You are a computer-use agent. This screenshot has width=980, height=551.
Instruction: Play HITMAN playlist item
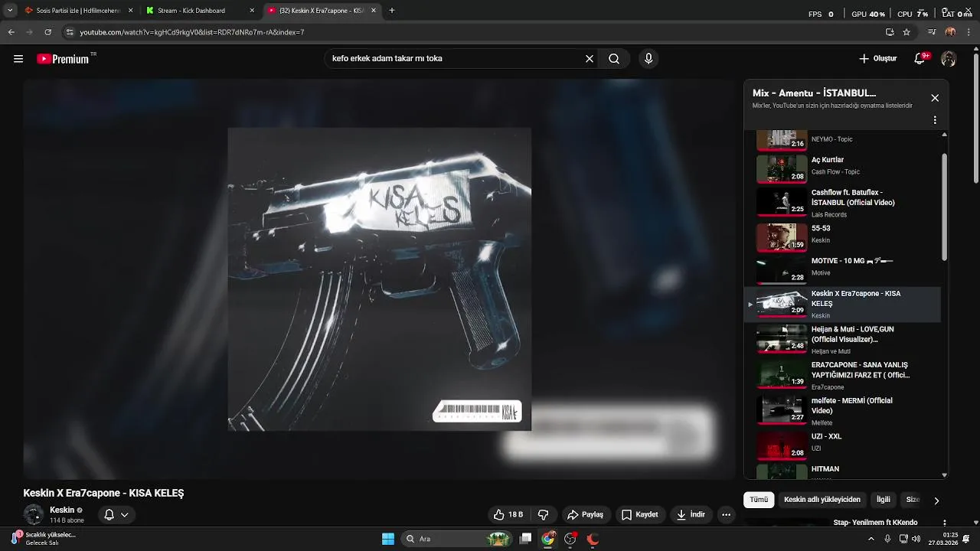tap(842, 471)
